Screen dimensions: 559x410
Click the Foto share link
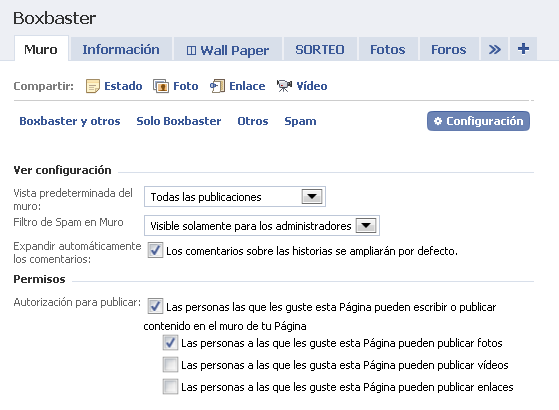pyautogui.click(x=186, y=86)
